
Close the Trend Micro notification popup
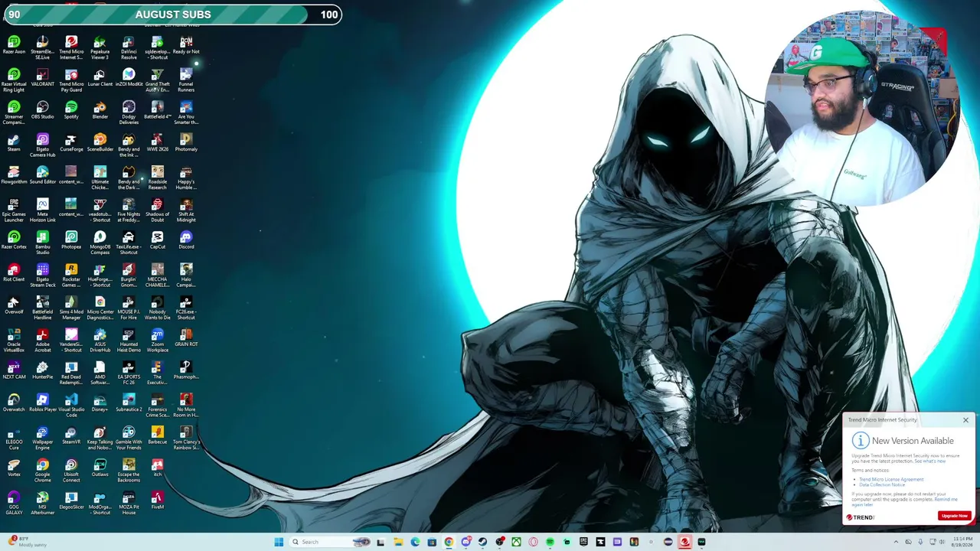coord(965,420)
